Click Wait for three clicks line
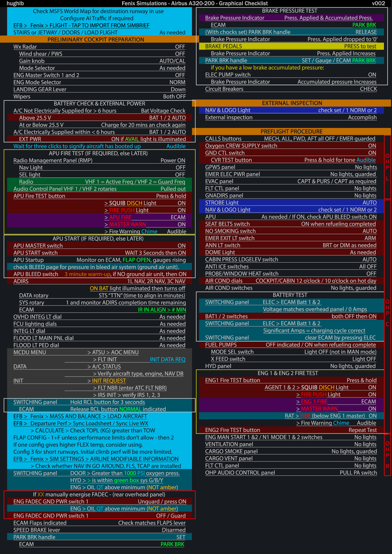This screenshot has width=392, height=554. coord(99,146)
